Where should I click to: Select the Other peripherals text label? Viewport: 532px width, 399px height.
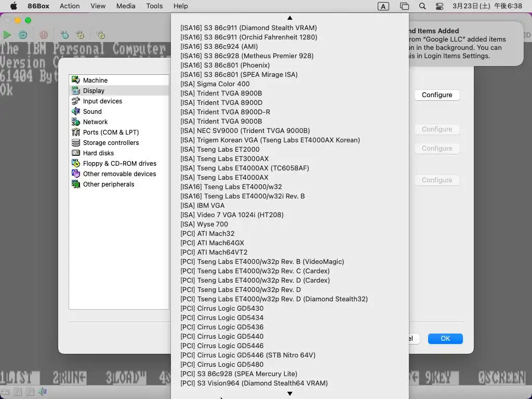click(109, 184)
